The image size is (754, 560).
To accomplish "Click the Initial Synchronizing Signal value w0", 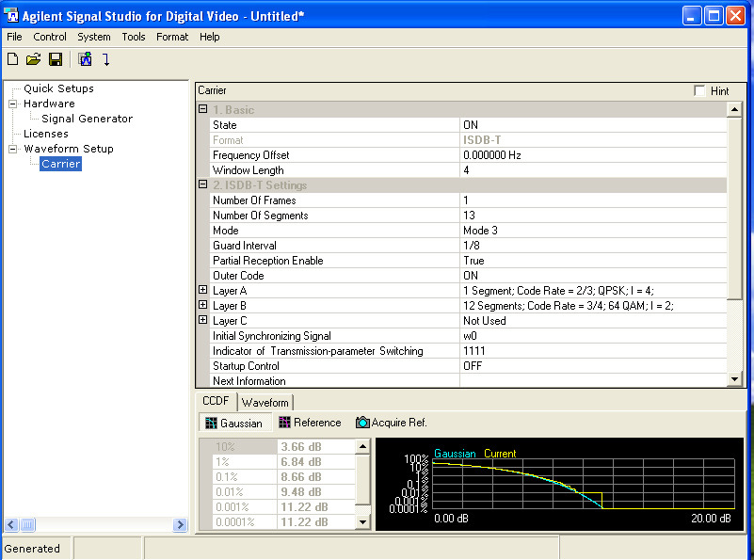I will (x=593, y=336).
